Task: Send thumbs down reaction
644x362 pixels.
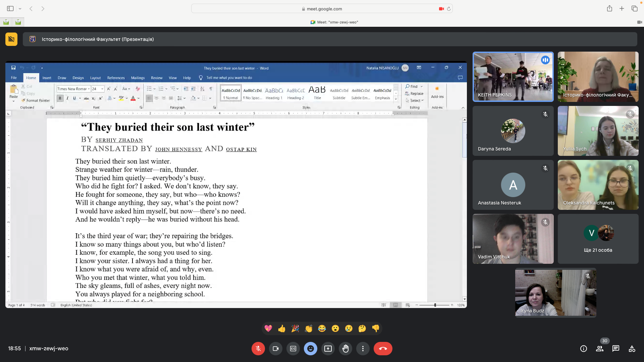Action: pos(376,328)
